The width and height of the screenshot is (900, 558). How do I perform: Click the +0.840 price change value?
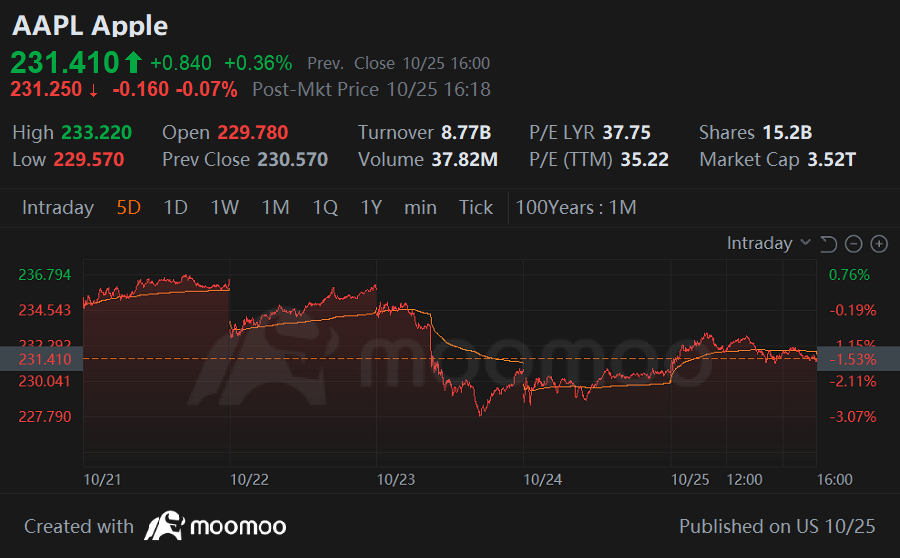coord(181,63)
